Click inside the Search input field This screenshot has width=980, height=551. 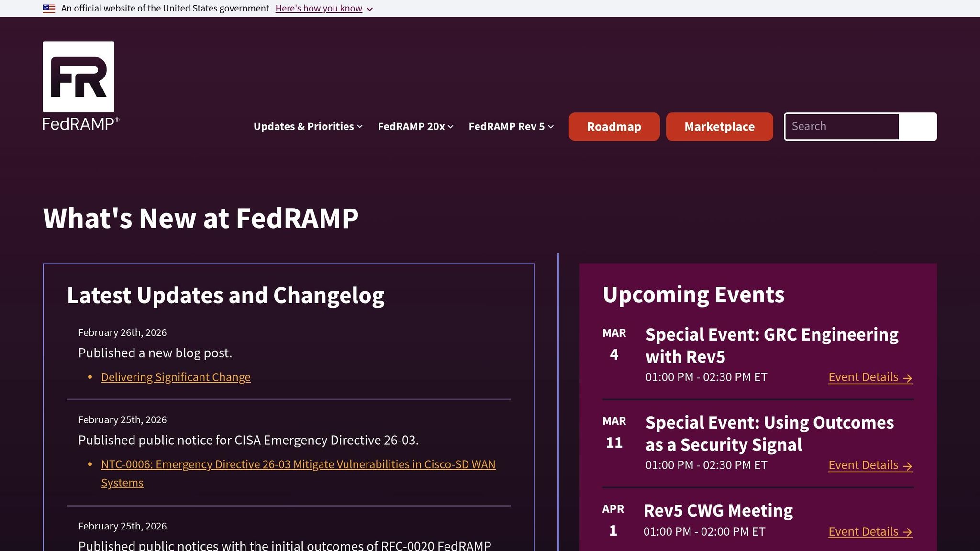tap(841, 126)
